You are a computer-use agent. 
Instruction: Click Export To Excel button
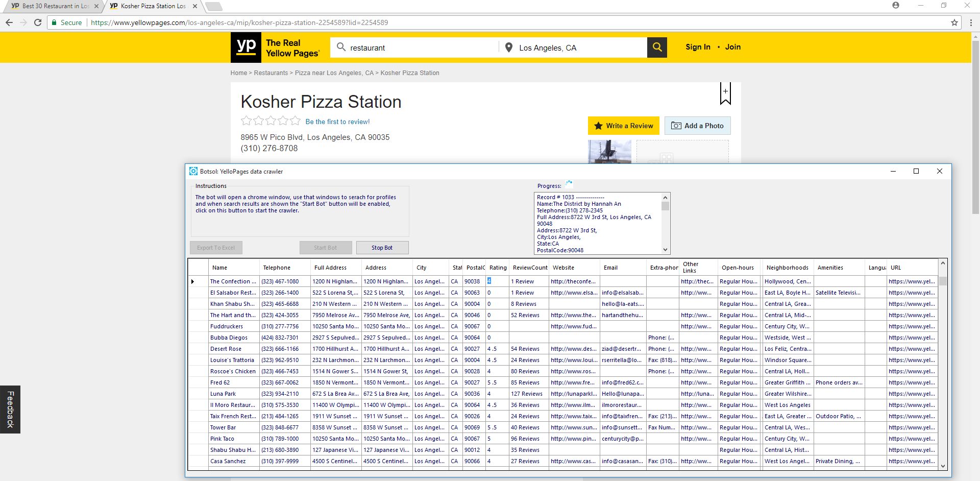pos(216,248)
